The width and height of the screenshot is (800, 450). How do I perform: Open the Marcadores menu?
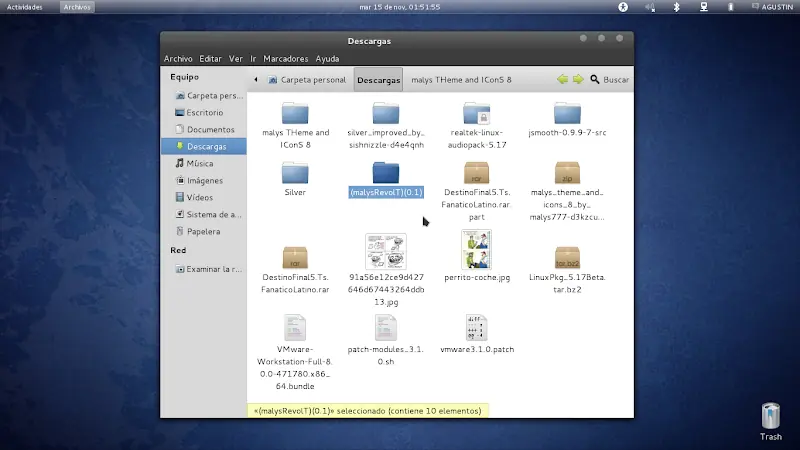tap(286, 59)
